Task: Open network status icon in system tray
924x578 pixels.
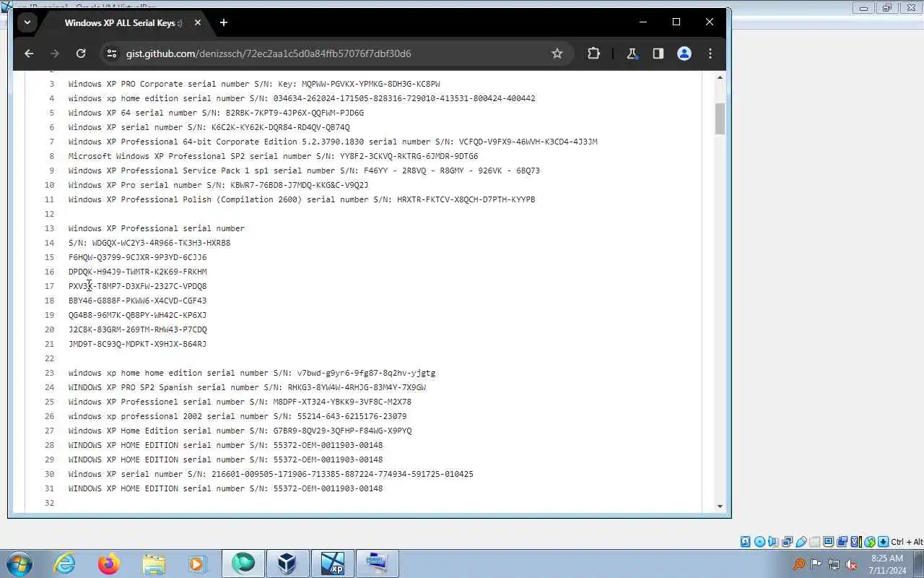Action: pyautogui.click(x=834, y=564)
